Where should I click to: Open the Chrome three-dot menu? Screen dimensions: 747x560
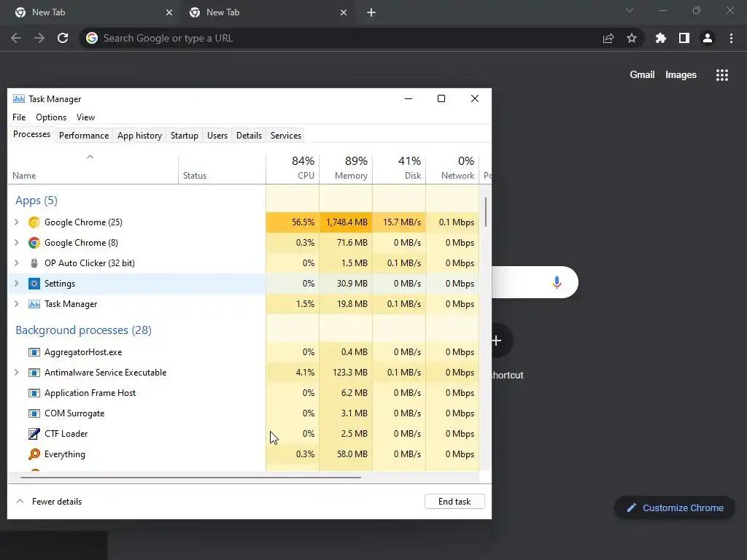pyautogui.click(x=731, y=38)
